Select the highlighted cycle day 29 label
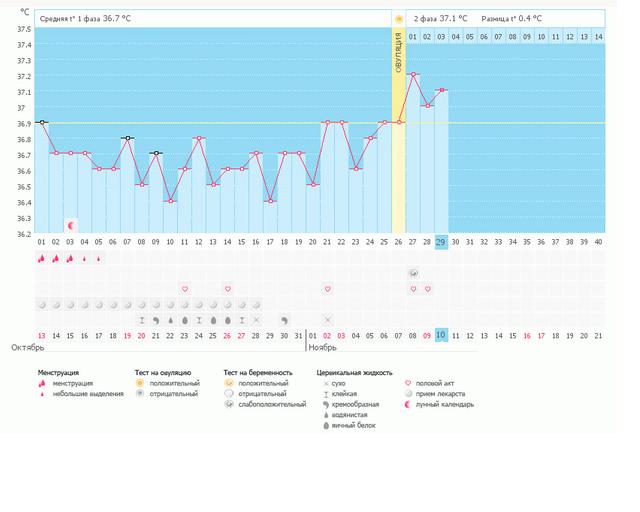Viewport: 640px width, 512px height. [x=441, y=242]
